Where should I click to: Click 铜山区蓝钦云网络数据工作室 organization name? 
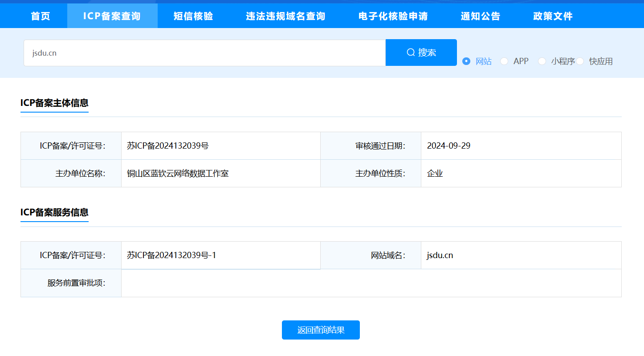[178, 174]
